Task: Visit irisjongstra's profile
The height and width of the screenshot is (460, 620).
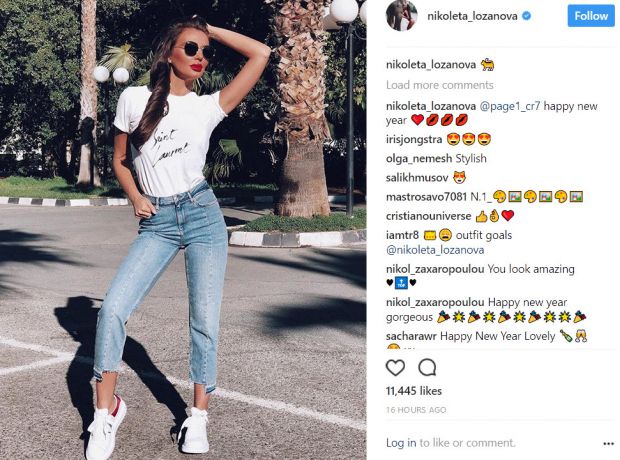Action: [414, 139]
